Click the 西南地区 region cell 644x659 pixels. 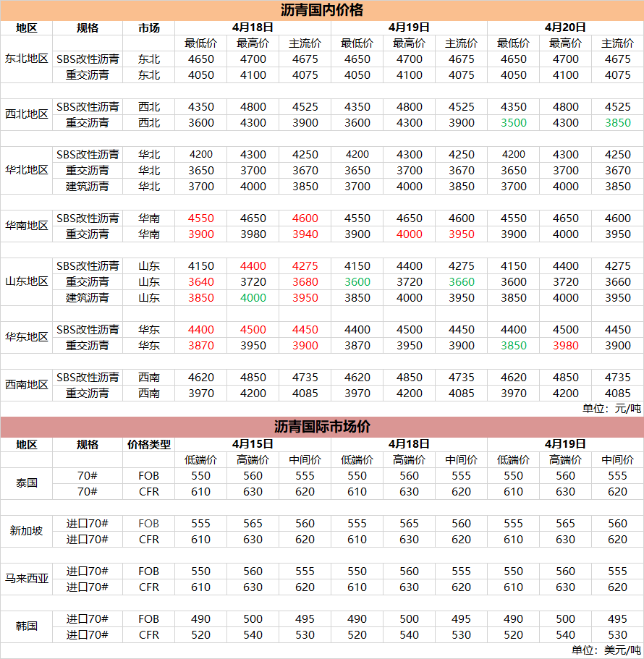[x=27, y=385]
